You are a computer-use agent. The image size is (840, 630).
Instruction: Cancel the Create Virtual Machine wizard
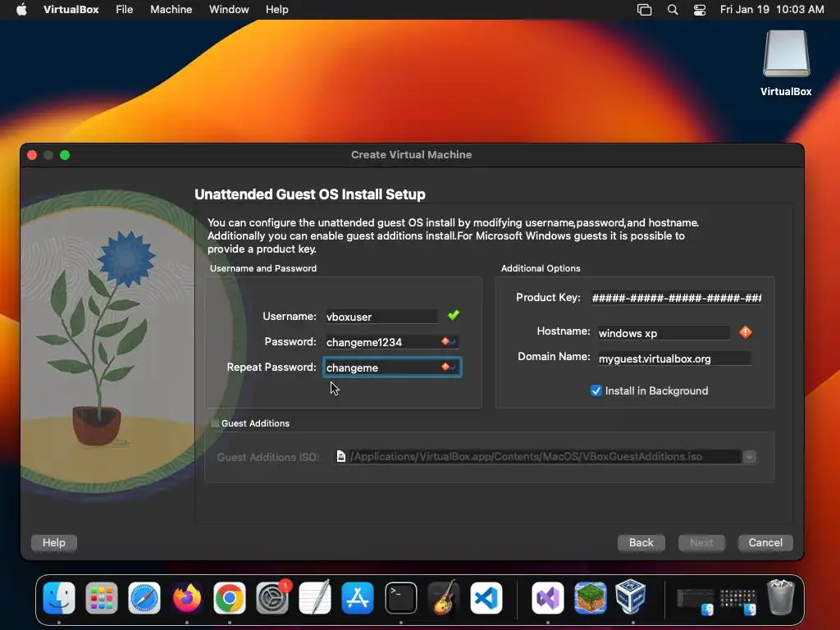click(x=765, y=543)
